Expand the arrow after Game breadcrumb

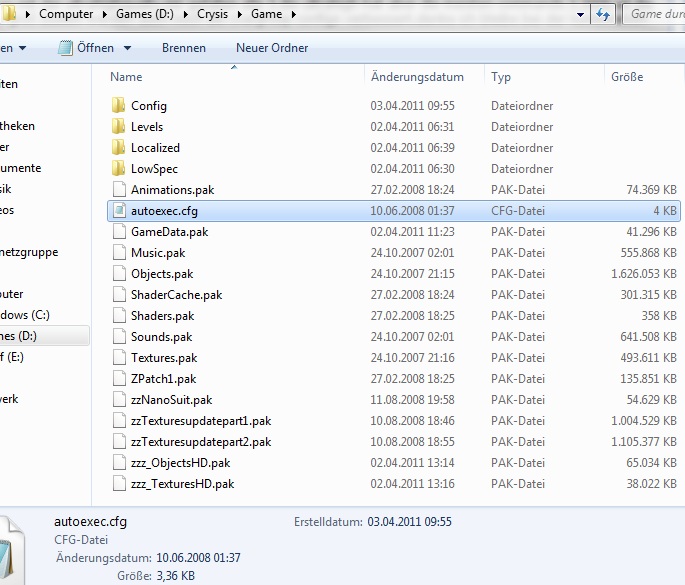click(x=294, y=14)
